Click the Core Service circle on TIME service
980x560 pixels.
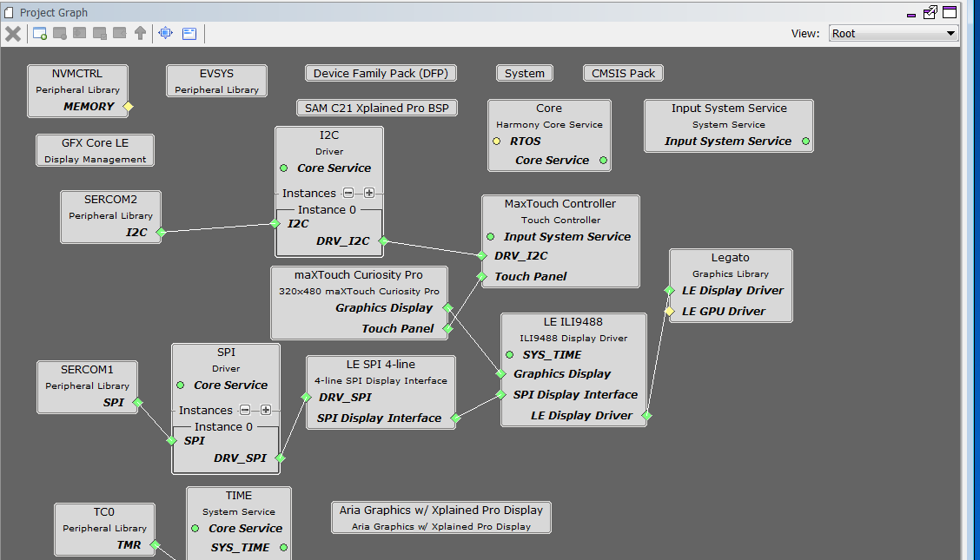click(x=195, y=528)
